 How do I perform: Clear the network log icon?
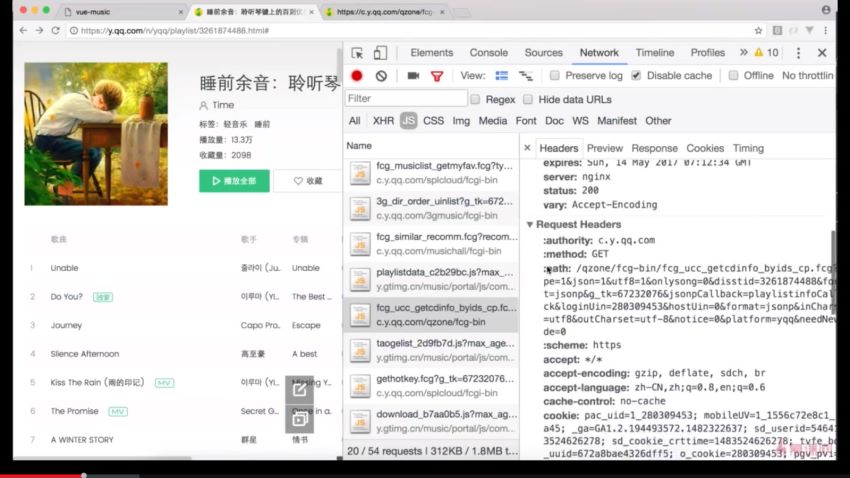(381, 76)
